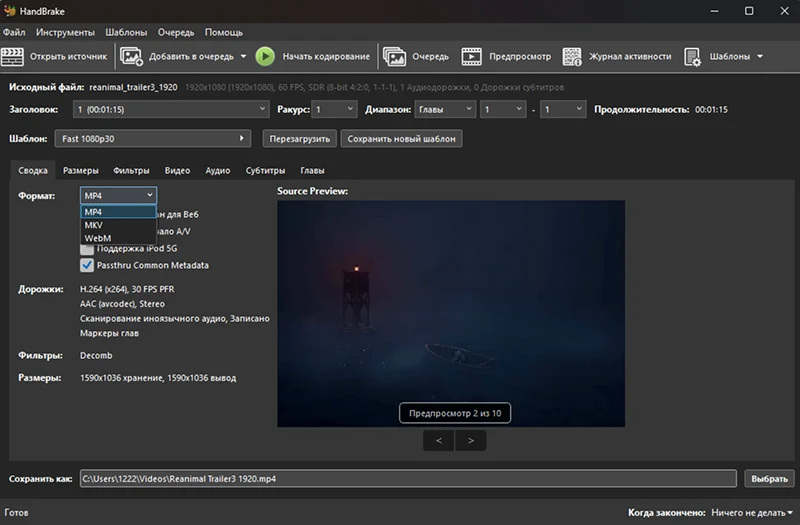Click the Decomb filter text

[96, 356]
